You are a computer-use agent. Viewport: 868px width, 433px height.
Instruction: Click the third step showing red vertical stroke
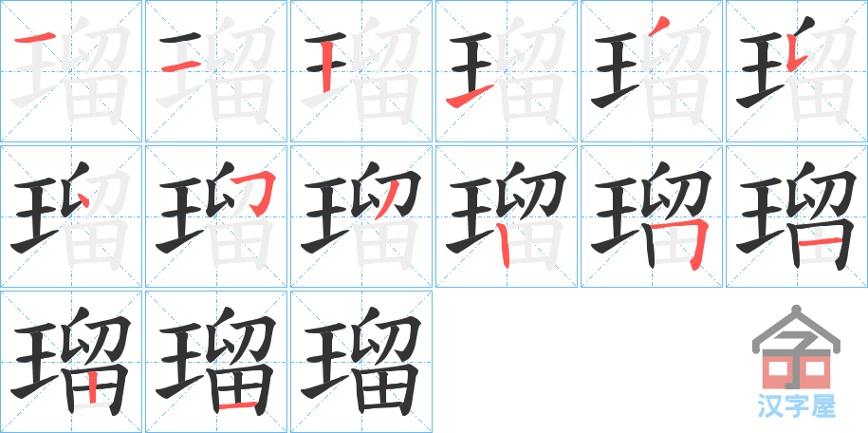click(x=360, y=71)
